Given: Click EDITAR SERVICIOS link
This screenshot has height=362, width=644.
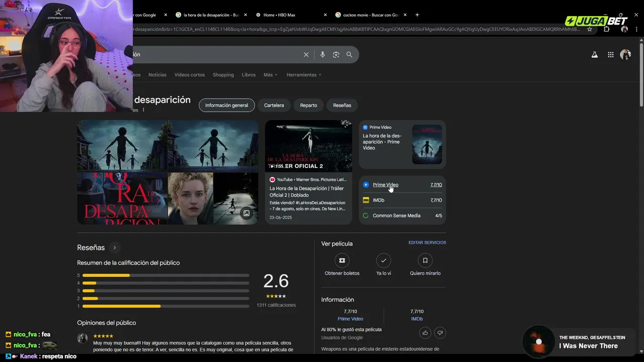Looking at the screenshot, I should pos(427,242).
